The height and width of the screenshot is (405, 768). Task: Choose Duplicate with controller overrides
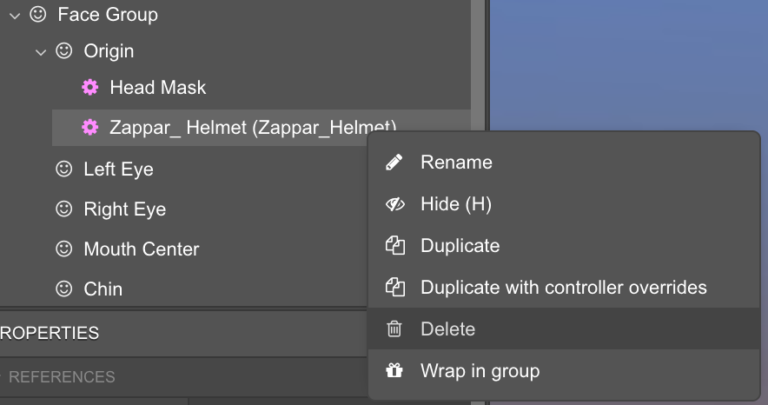[563, 288]
